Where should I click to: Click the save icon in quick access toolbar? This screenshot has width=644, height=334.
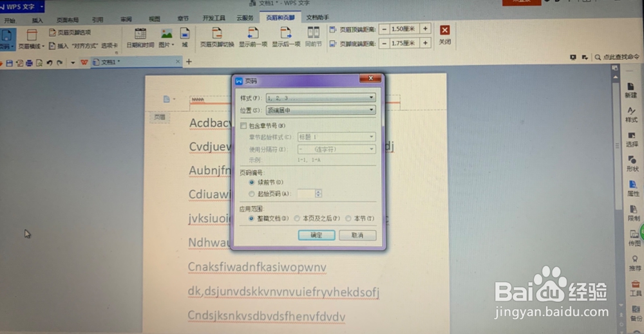coord(9,63)
